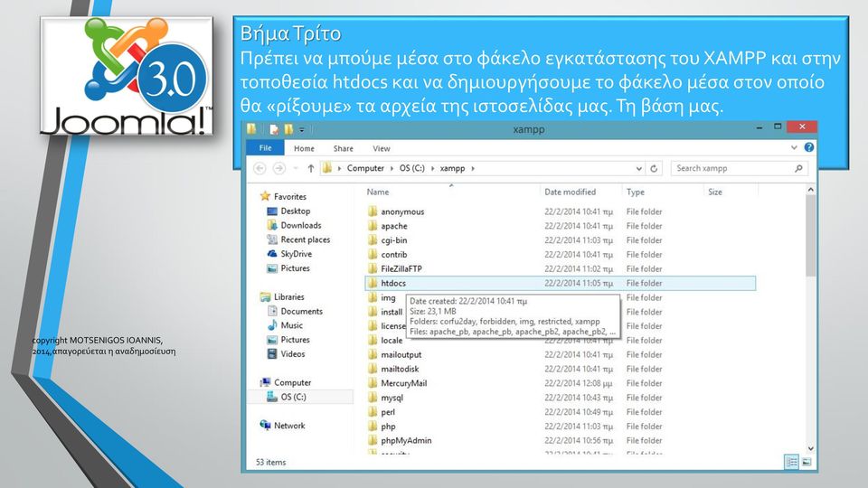Expand chevron after Computer in breadcrumb

tap(392, 168)
